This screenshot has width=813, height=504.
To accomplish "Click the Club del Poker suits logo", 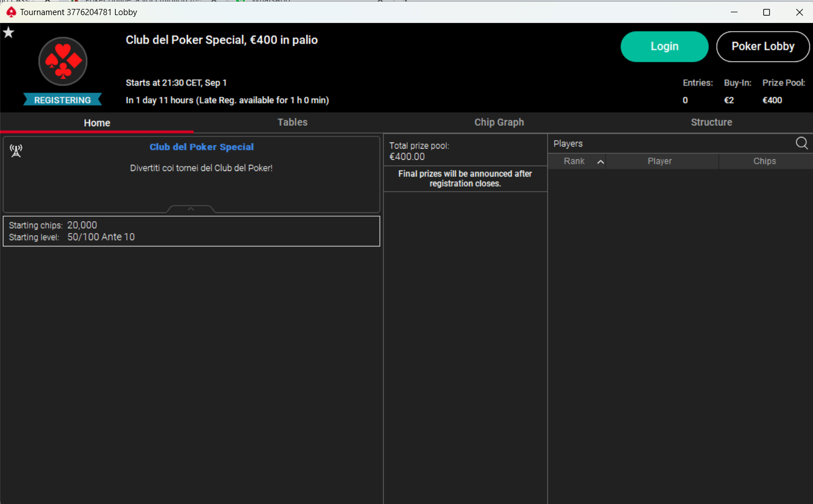I will tap(63, 61).
